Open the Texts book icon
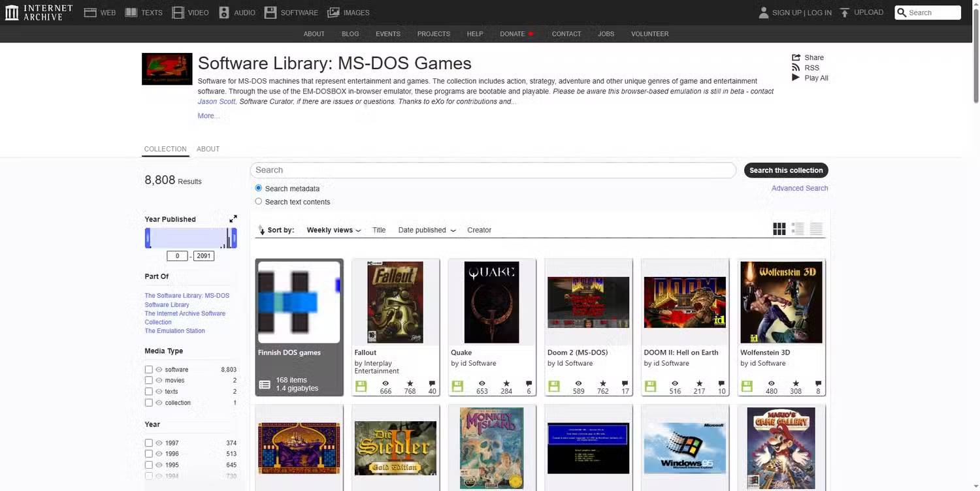This screenshot has width=980, height=491. (x=131, y=12)
